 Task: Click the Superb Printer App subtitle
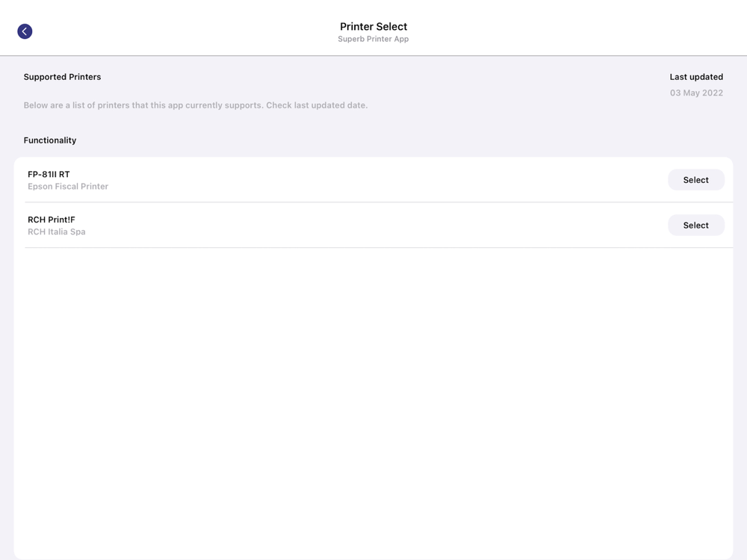pyautogui.click(x=373, y=39)
